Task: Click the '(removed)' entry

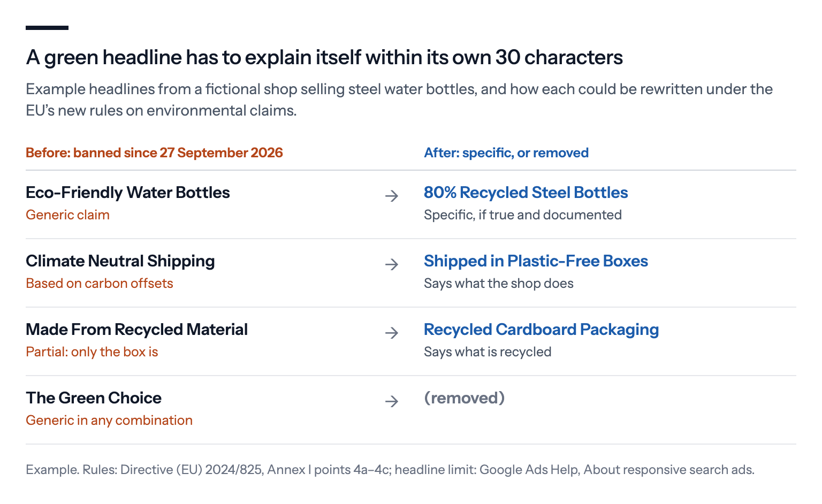Action: pos(465,398)
